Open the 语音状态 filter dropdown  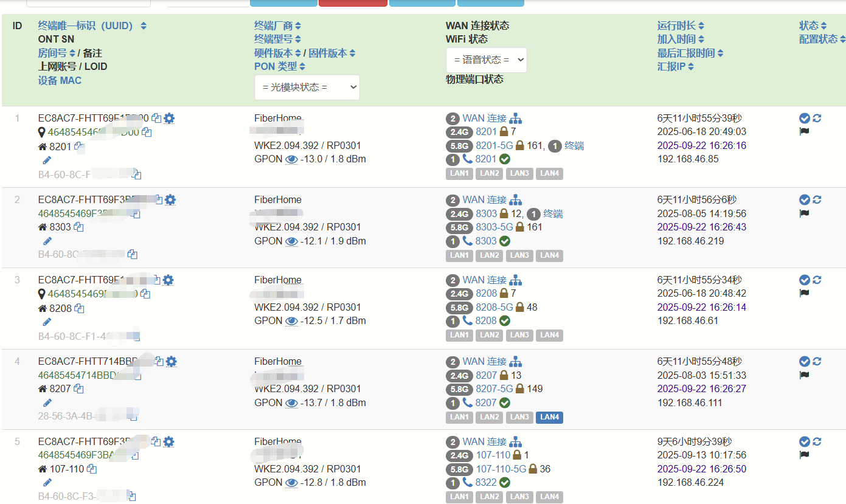point(486,60)
